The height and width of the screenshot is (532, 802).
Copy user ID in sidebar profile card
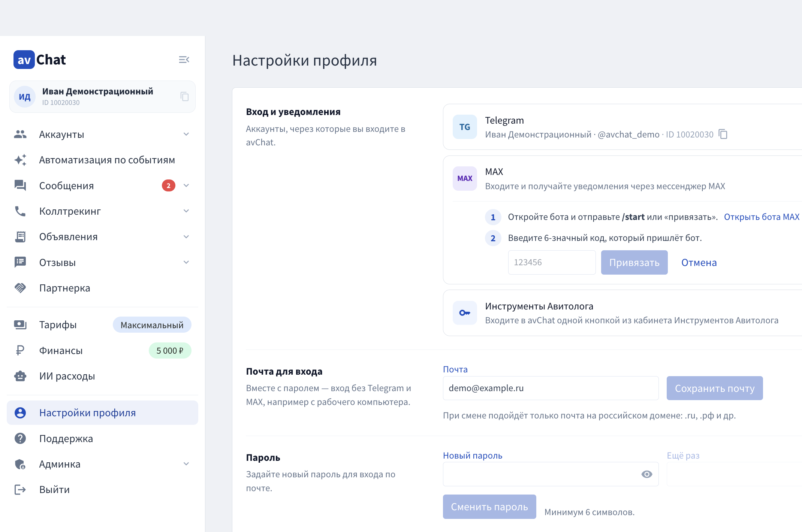pos(184,97)
